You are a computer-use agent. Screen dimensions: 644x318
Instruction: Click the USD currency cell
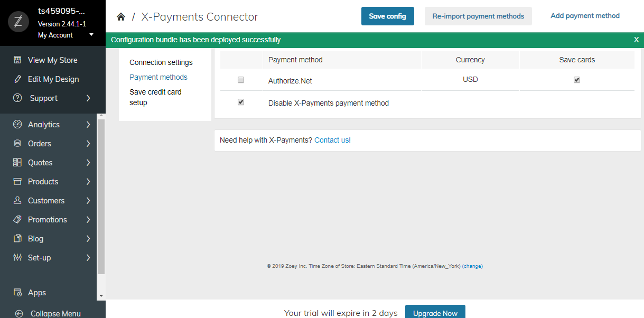(x=470, y=80)
